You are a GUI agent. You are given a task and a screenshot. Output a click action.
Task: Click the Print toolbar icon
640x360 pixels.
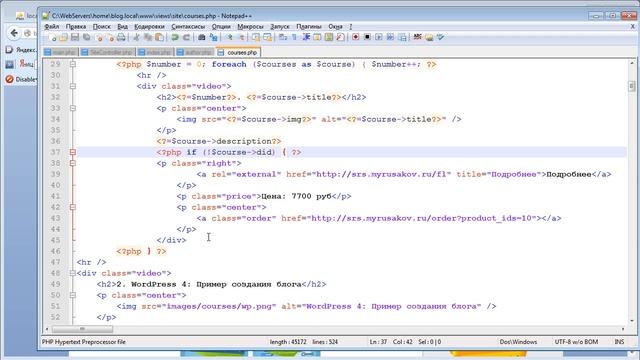click(121, 38)
